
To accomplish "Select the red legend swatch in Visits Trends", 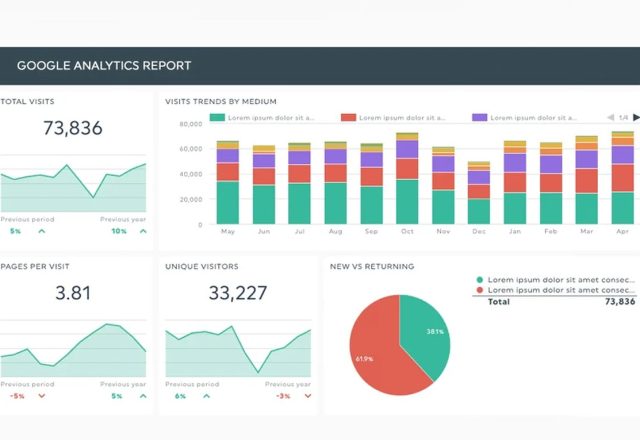I will [x=349, y=118].
